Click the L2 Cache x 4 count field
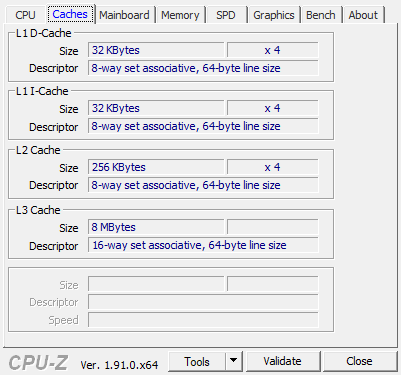The image size is (401, 375). pyautogui.click(x=273, y=167)
